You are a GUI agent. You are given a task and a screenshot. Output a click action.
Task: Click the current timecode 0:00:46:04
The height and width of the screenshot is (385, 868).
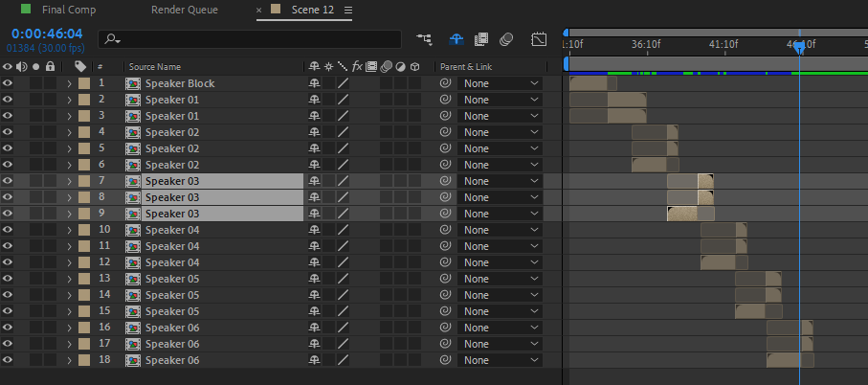tap(47, 34)
